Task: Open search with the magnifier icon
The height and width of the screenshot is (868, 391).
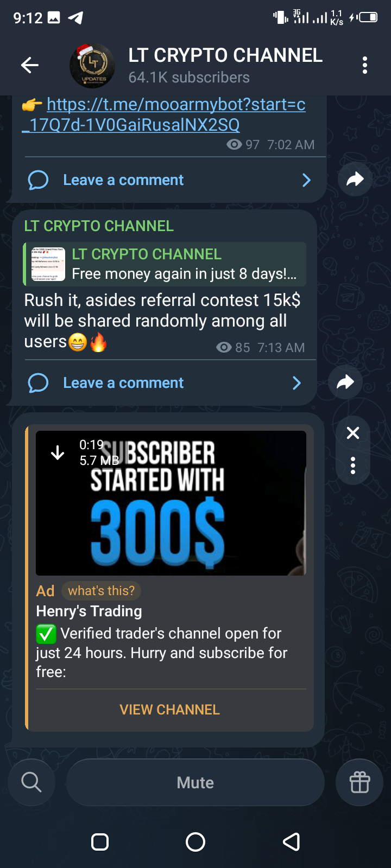Action: (31, 782)
